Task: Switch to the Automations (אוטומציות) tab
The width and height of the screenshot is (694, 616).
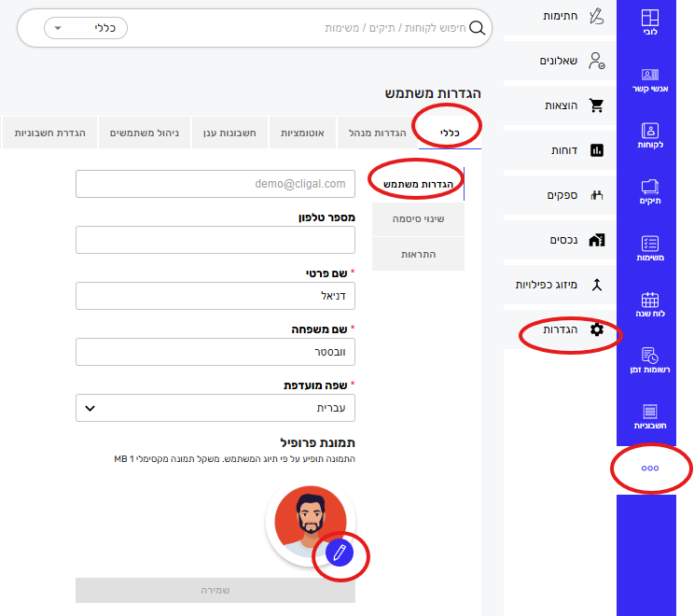Action: click(302, 133)
